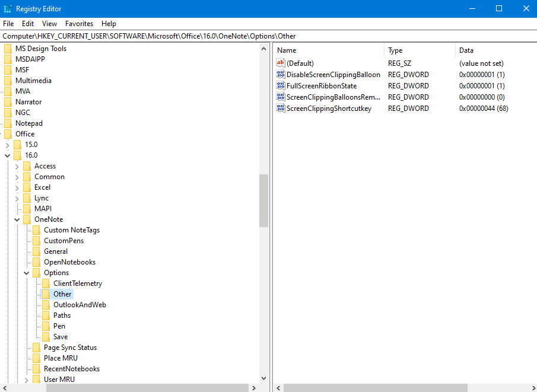Click the Type column header

coord(419,50)
